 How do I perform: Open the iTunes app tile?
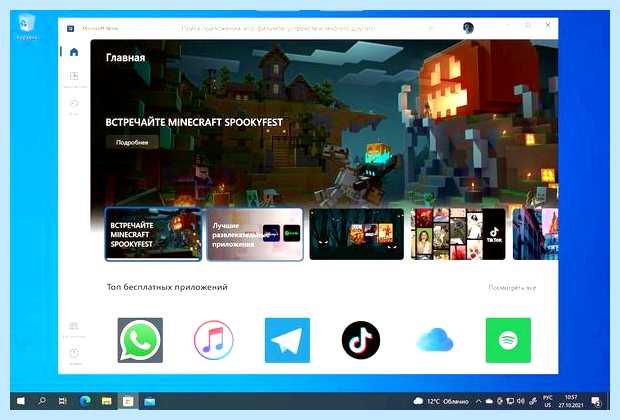pyautogui.click(x=214, y=340)
